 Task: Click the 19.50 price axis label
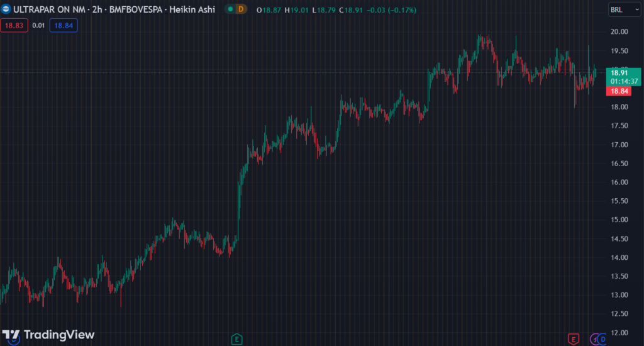coord(619,51)
